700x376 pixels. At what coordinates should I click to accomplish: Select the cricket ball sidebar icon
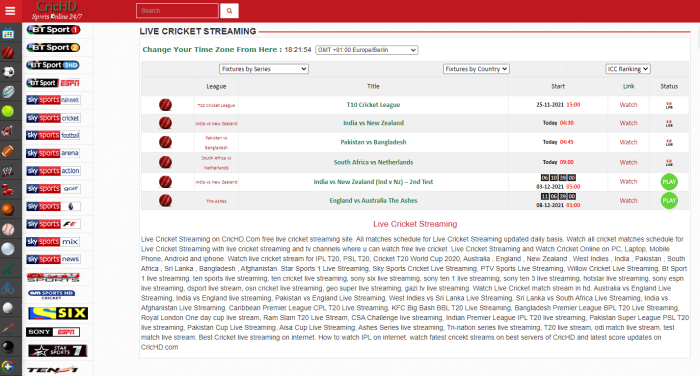click(x=8, y=53)
